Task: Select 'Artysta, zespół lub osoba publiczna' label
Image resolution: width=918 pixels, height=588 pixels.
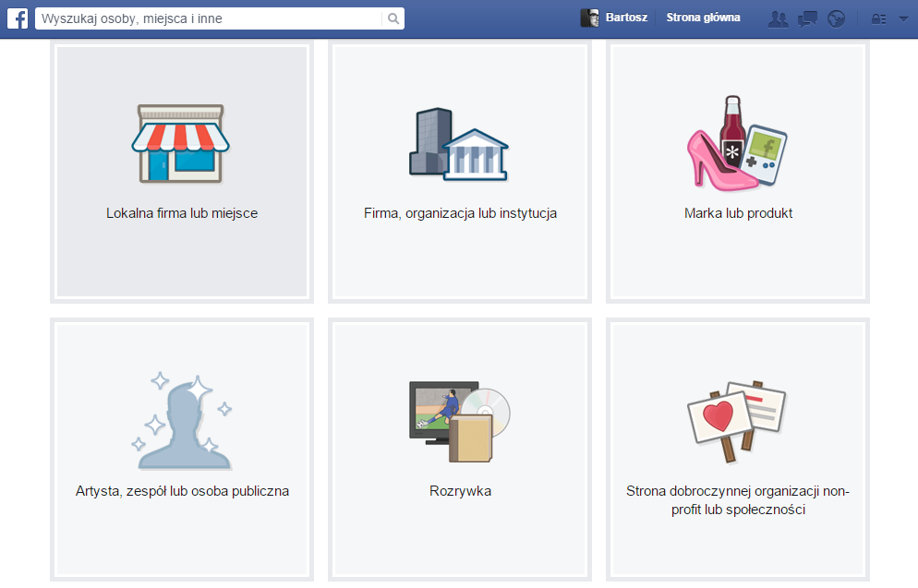Action: tap(182, 491)
